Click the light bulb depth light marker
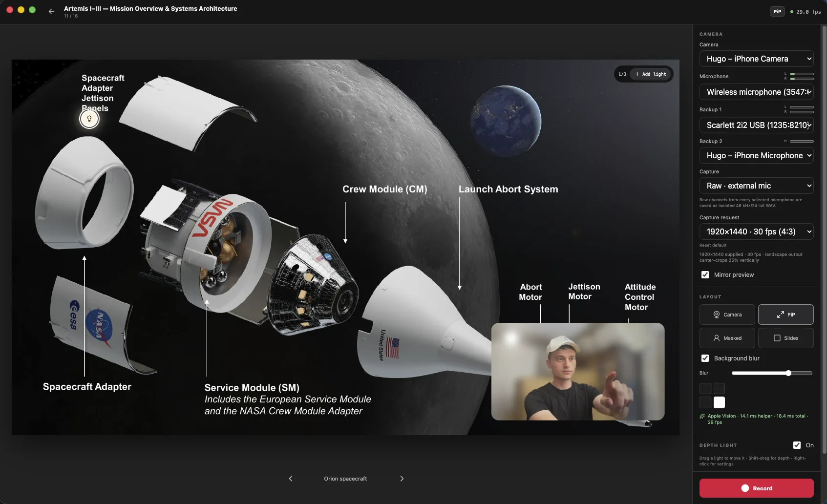The height and width of the screenshot is (504, 827). (89, 119)
